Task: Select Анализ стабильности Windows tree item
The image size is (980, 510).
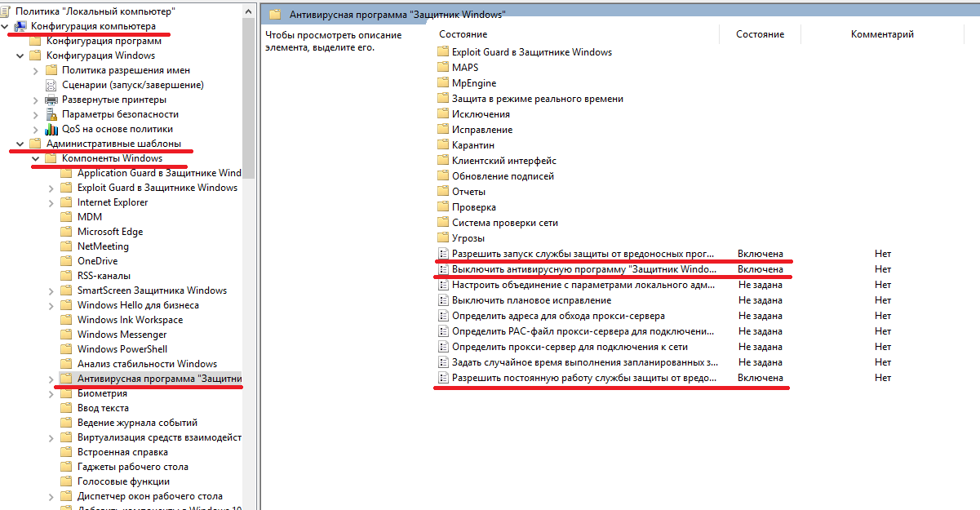Action: click(147, 364)
